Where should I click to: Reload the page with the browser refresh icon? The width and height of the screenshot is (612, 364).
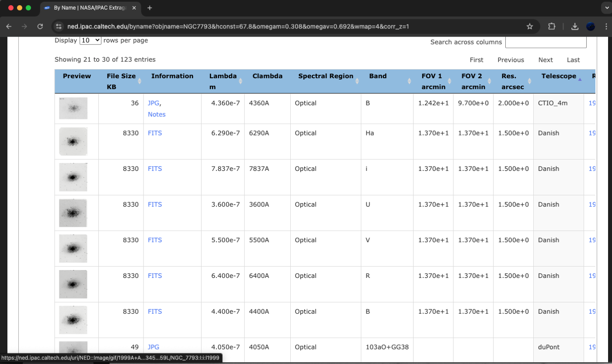point(40,27)
